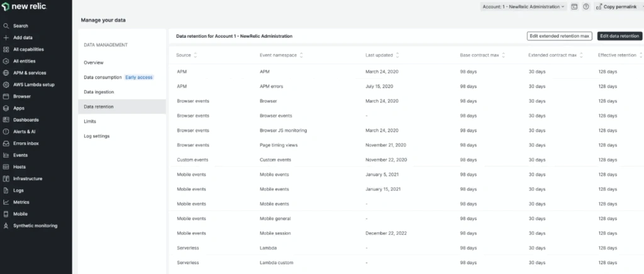
Task: Click the Errors inbox sidebar icon
Action: pos(6,143)
